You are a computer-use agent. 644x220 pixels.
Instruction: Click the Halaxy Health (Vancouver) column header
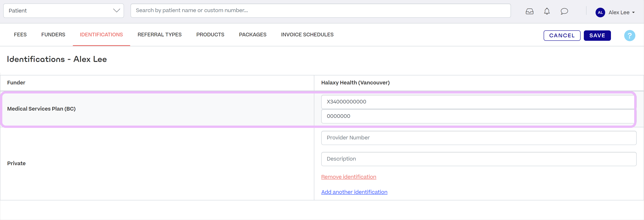pos(355,83)
